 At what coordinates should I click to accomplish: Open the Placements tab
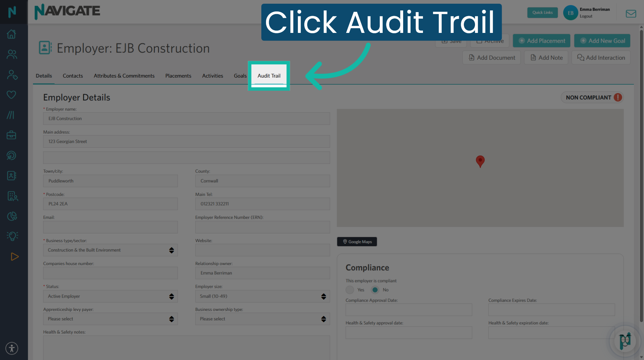178,76
